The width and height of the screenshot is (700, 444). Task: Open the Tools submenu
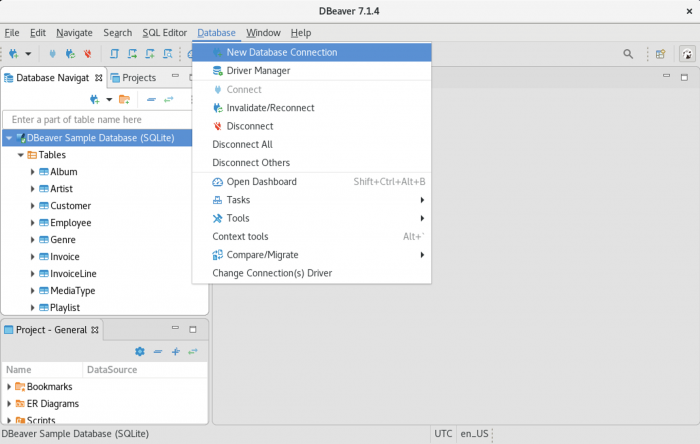click(312, 218)
